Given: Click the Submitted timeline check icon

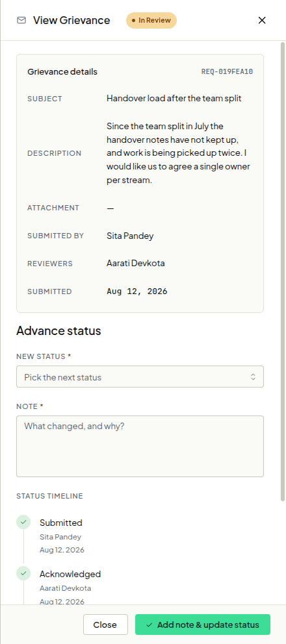Looking at the screenshot, I should [23, 523].
